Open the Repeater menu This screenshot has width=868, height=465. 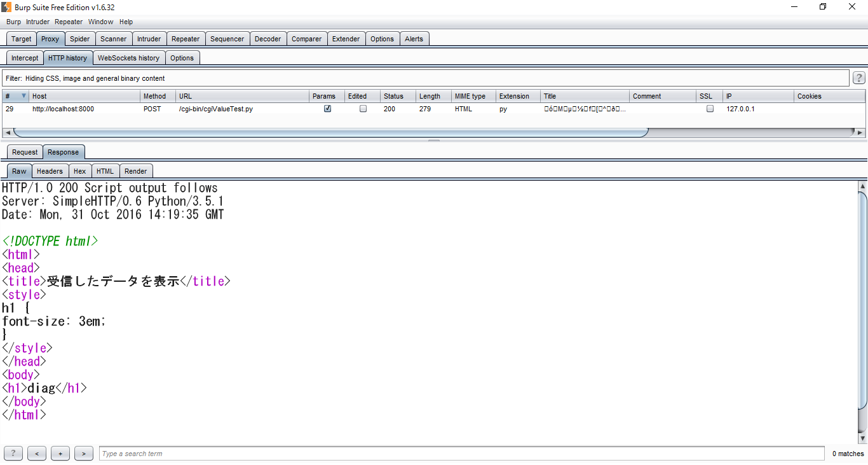coord(69,22)
